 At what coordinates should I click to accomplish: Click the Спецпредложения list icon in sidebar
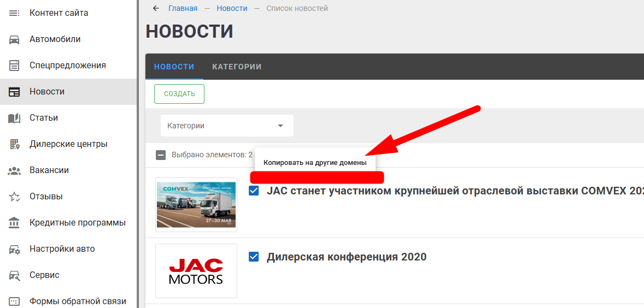(14, 66)
